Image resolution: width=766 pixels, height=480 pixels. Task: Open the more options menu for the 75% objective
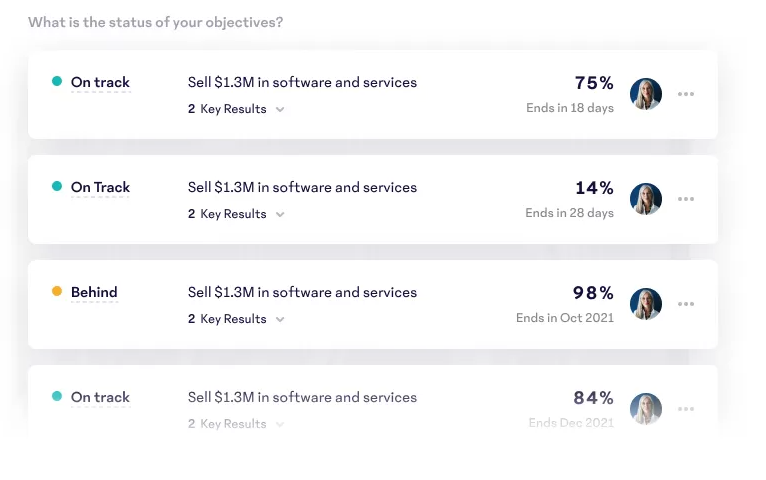pos(686,94)
